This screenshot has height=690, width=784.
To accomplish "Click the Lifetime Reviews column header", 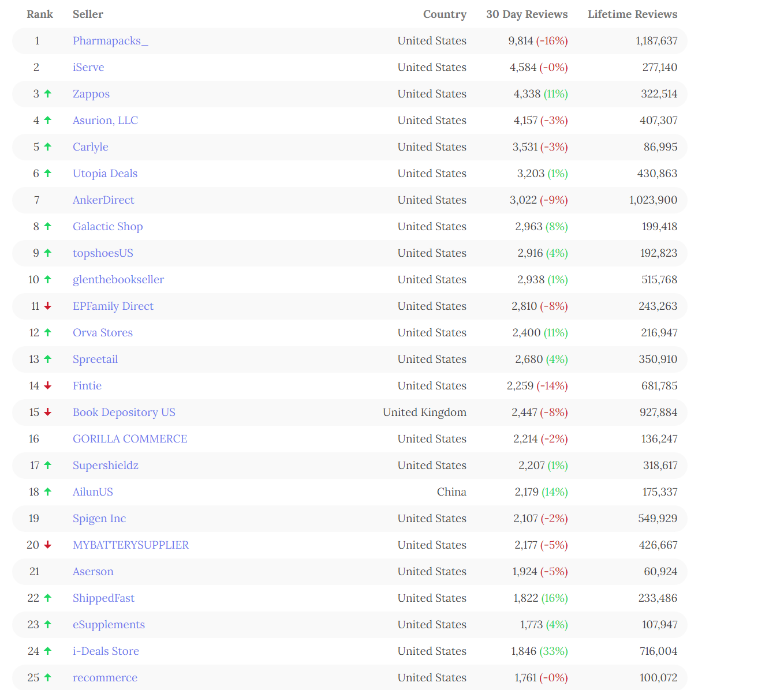I will (633, 14).
